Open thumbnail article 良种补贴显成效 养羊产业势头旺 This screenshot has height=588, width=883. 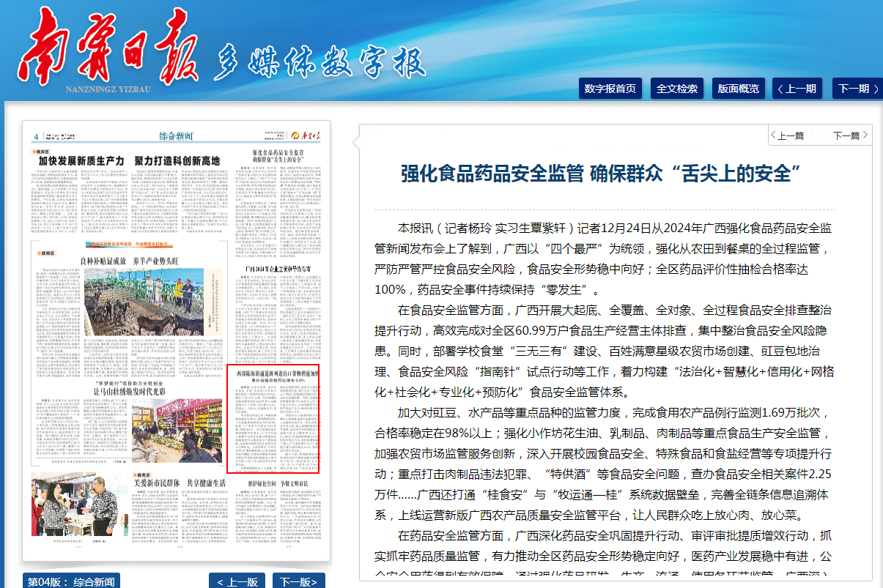click(x=129, y=261)
